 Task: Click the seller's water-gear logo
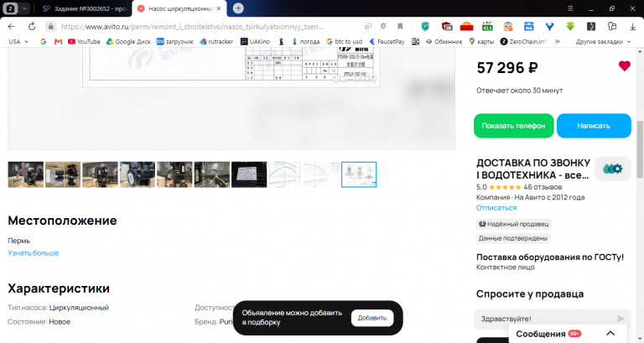click(x=612, y=169)
